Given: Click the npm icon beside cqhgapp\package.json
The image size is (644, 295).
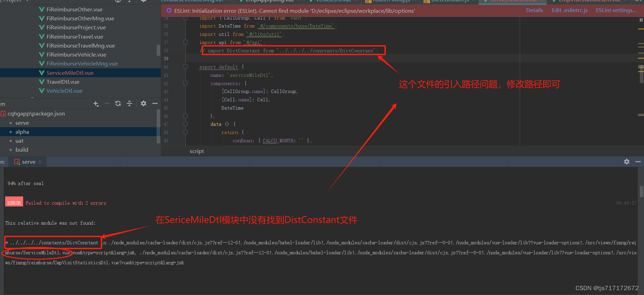Looking at the screenshot, I should [x=3, y=114].
